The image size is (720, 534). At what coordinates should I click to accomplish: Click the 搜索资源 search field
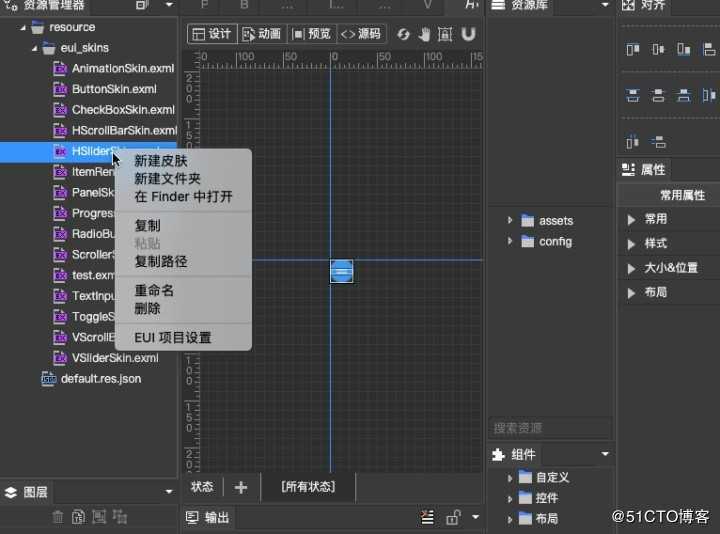550,428
